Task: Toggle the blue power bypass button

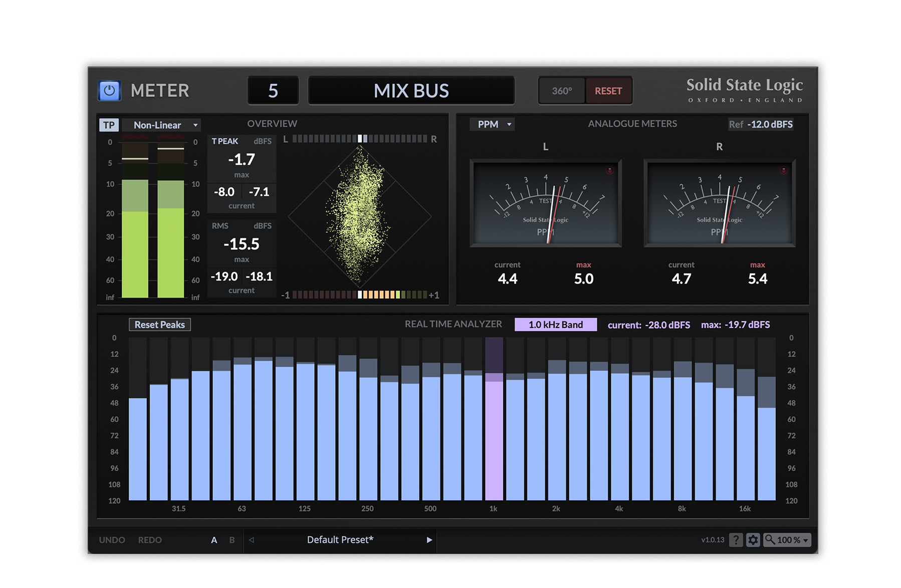Action: (109, 91)
